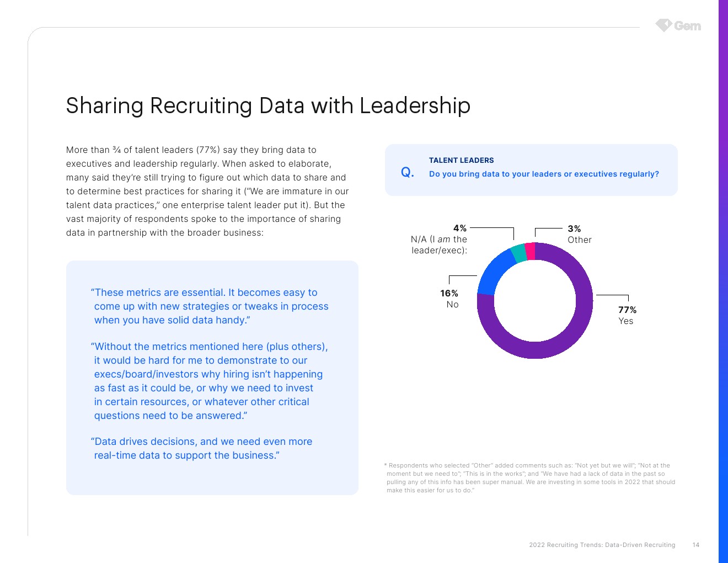Click the "TALENT LEADERS" label
The image size is (728, 563).
tap(461, 161)
